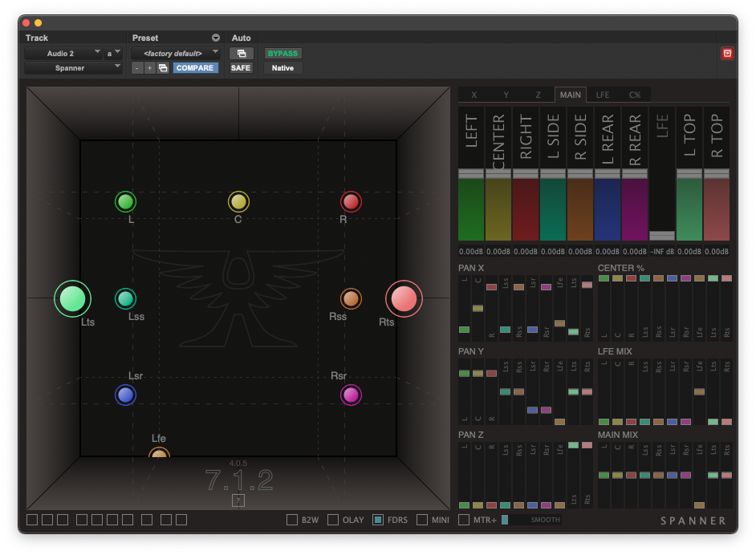The width and height of the screenshot is (756, 555).
Task: Expand the factory default preset dropdown
Action: (x=176, y=54)
